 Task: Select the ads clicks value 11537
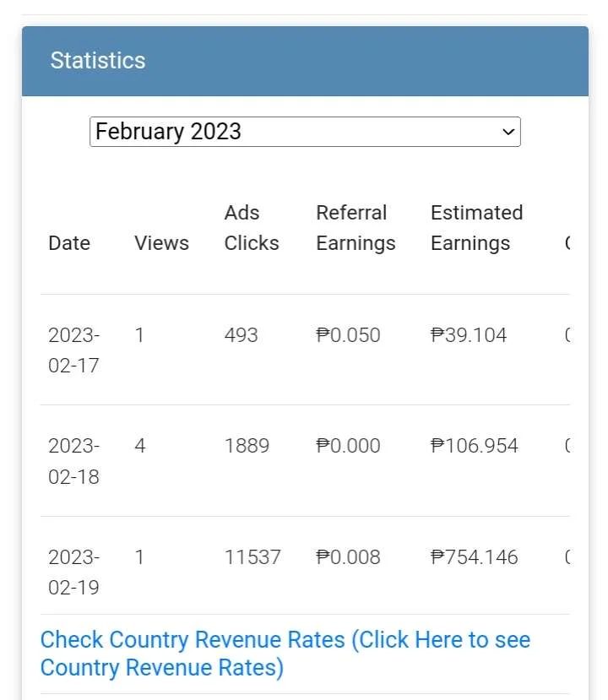(252, 556)
